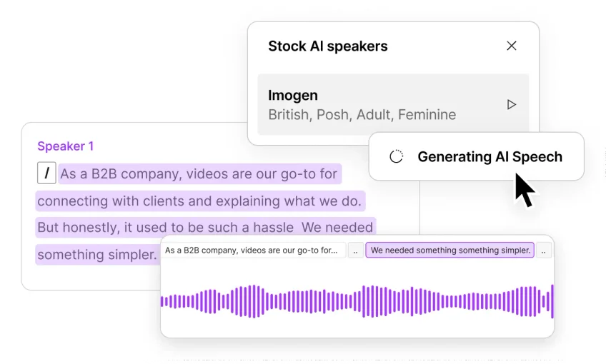Play the Imogen voice preview
The width and height of the screenshot is (611, 364).
point(512,104)
